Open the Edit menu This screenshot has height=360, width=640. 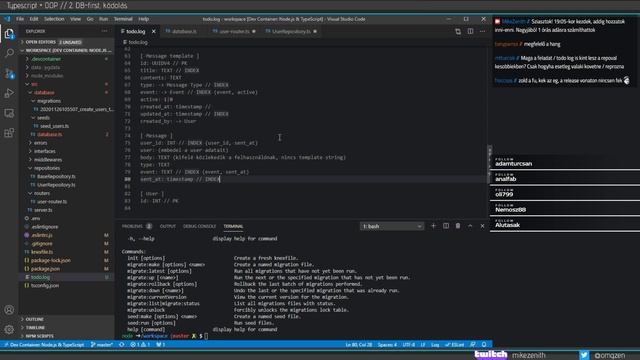point(34,19)
